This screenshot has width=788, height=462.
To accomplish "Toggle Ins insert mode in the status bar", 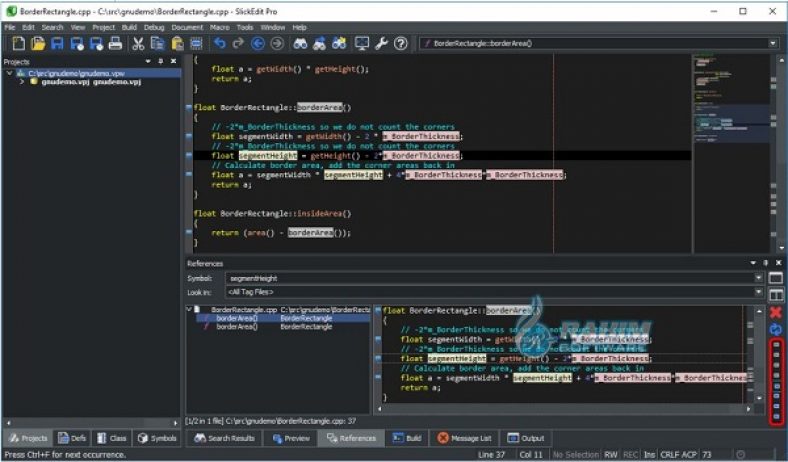I will click(650, 454).
